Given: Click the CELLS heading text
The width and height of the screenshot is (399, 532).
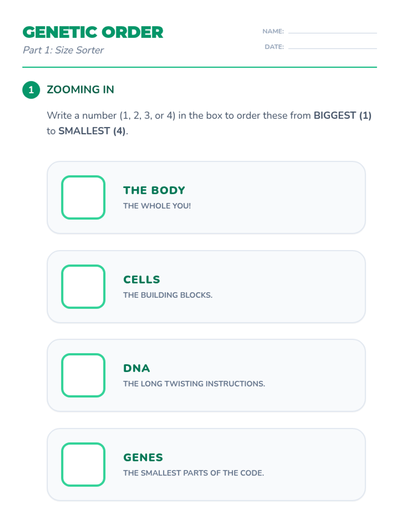Looking at the screenshot, I should coord(142,279).
